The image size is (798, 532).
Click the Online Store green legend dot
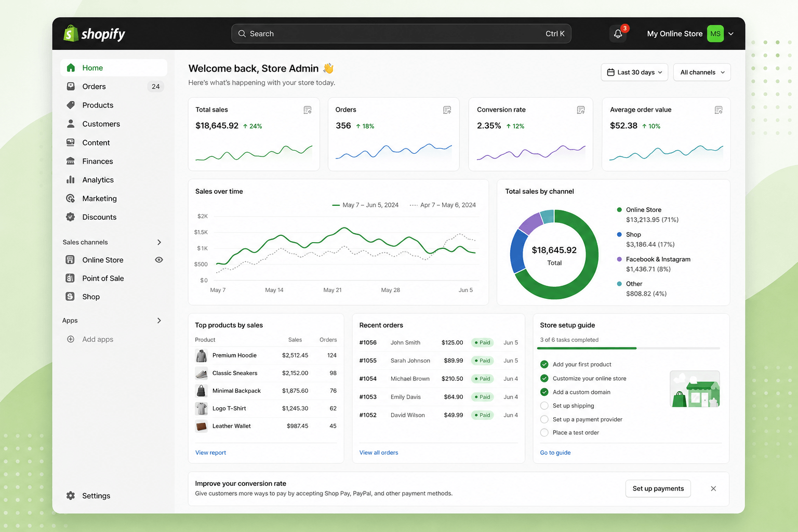tap(619, 210)
